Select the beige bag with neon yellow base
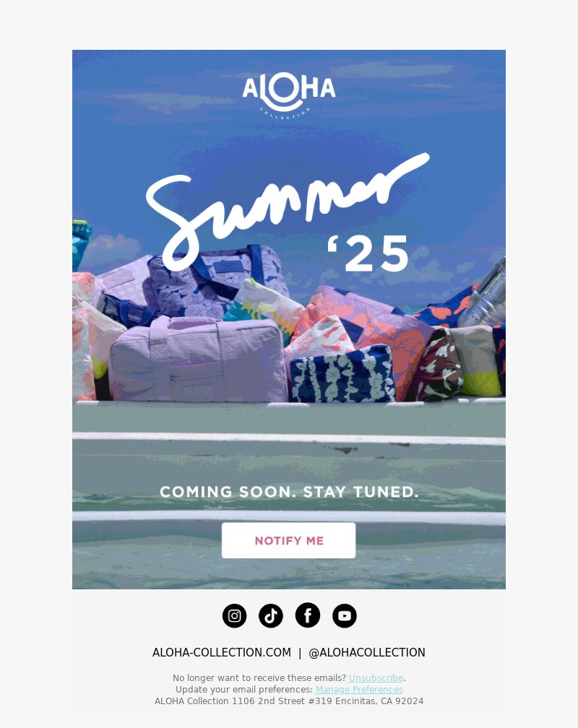This screenshot has width=578, height=728. [x=476, y=361]
